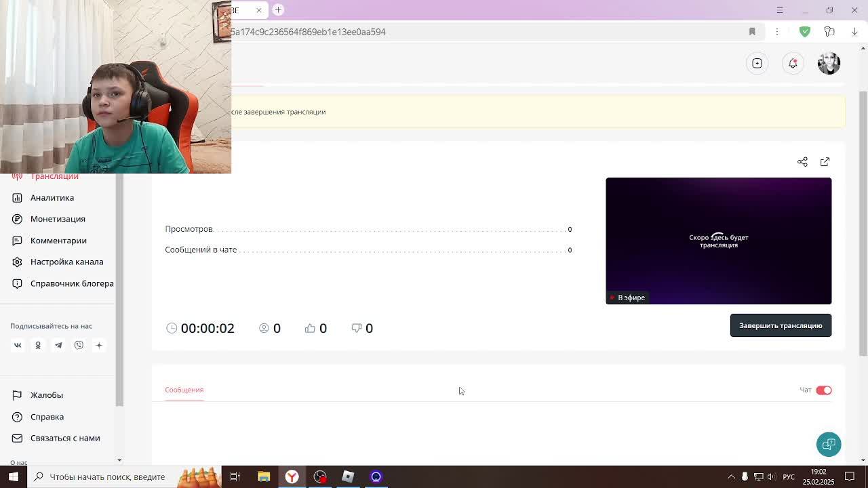Click the add video plus icon
The width and height of the screenshot is (868, 488).
point(757,63)
